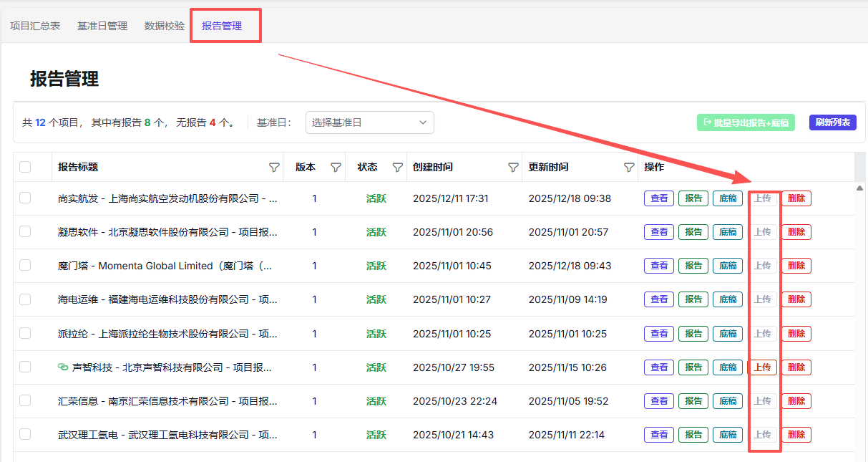Switch to 数据校验 tab
868x462 pixels.
click(x=165, y=26)
